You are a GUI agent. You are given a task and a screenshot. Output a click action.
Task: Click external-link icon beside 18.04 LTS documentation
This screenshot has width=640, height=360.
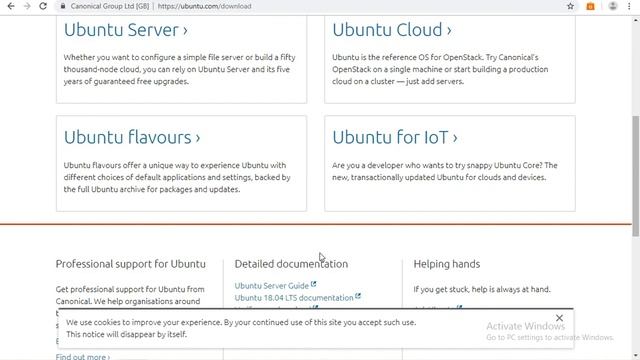(358, 296)
